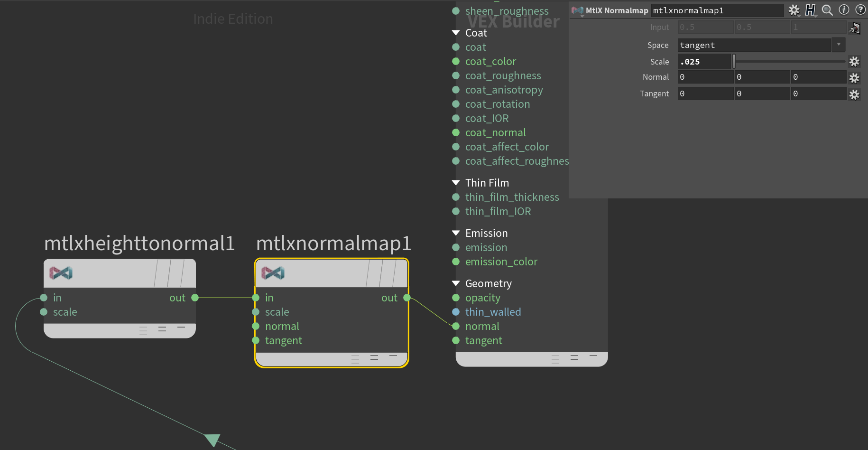The height and width of the screenshot is (450, 868).
Task: Collapse the Coat parameter group
Action: tap(456, 33)
